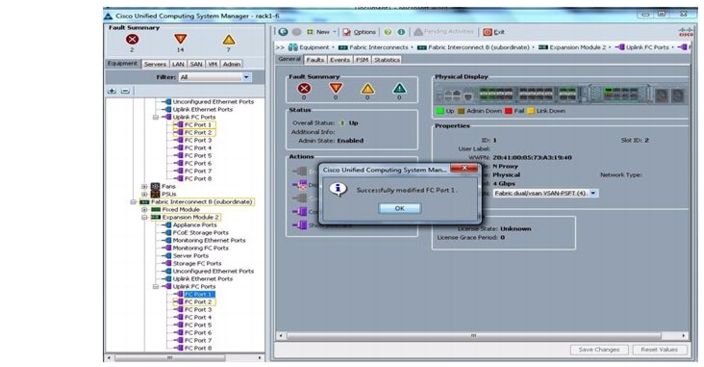Switch to the Servers tab
Image resolution: width=704 pixels, height=367 pixels.
click(x=155, y=64)
